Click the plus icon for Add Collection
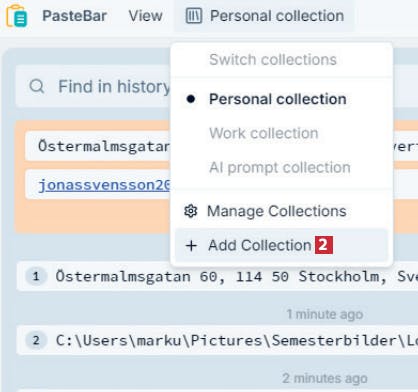The image size is (418, 392). (x=191, y=246)
